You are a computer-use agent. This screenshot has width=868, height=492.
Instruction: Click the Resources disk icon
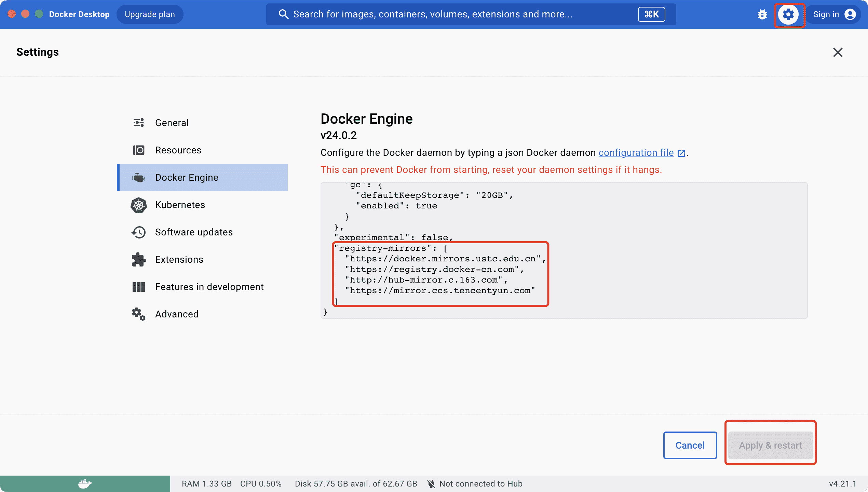coord(139,150)
